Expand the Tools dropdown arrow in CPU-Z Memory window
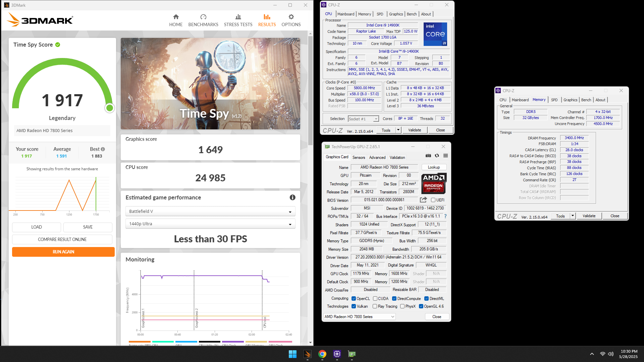This screenshot has width=644, height=362. tap(573, 216)
